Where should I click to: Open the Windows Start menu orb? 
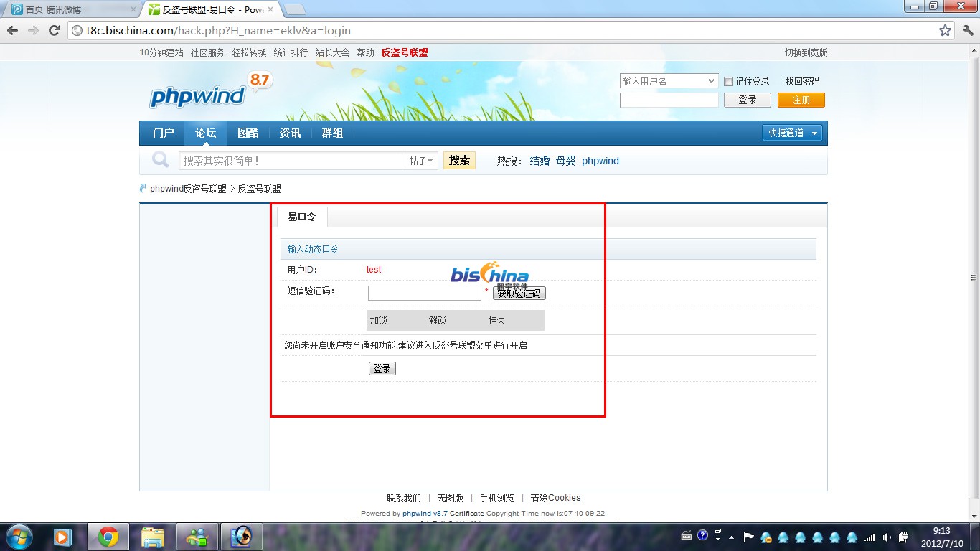[21, 536]
